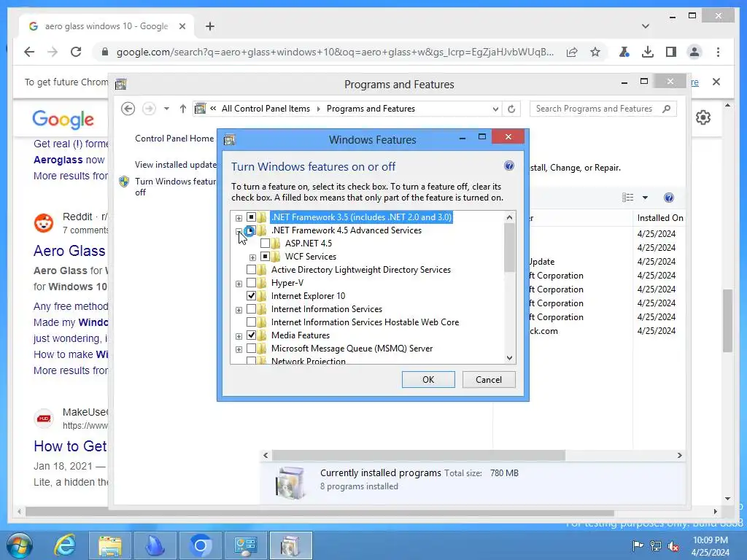Expand WCF Services node
This screenshot has height=560, width=747.
coord(252,257)
